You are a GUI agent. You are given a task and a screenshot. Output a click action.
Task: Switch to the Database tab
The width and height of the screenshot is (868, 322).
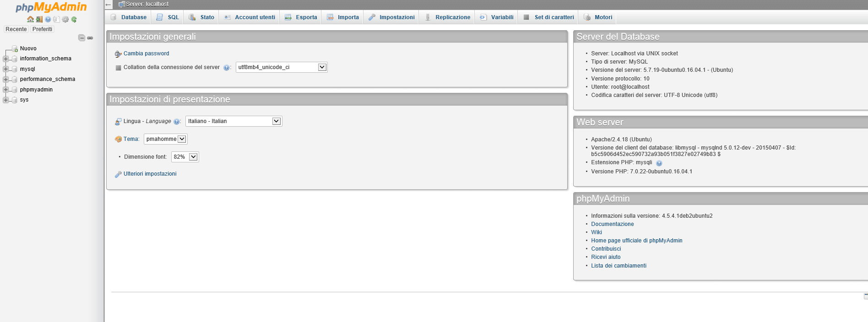point(129,17)
